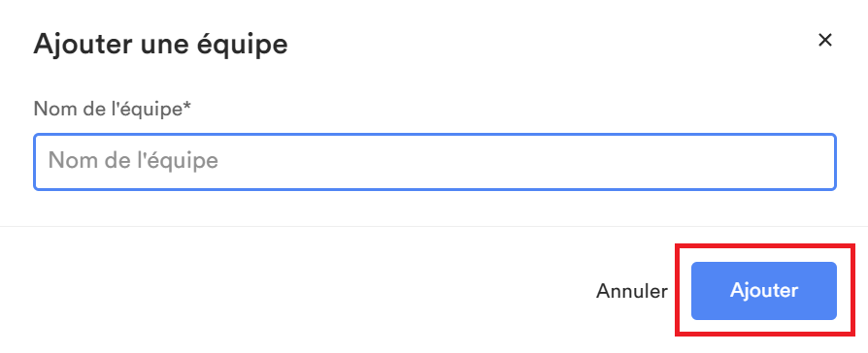Click the placeholder text Nom de l'équipe
The image size is (868, 353).
133,160
